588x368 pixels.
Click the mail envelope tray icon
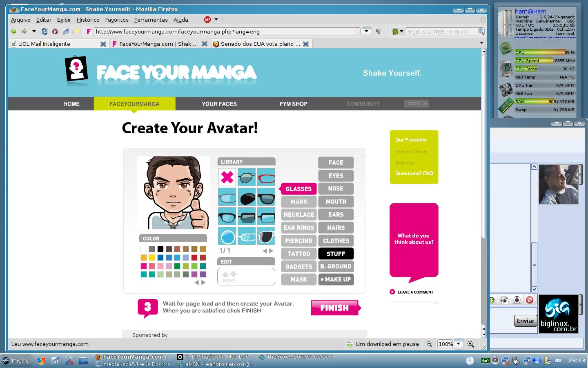(558, 361)
